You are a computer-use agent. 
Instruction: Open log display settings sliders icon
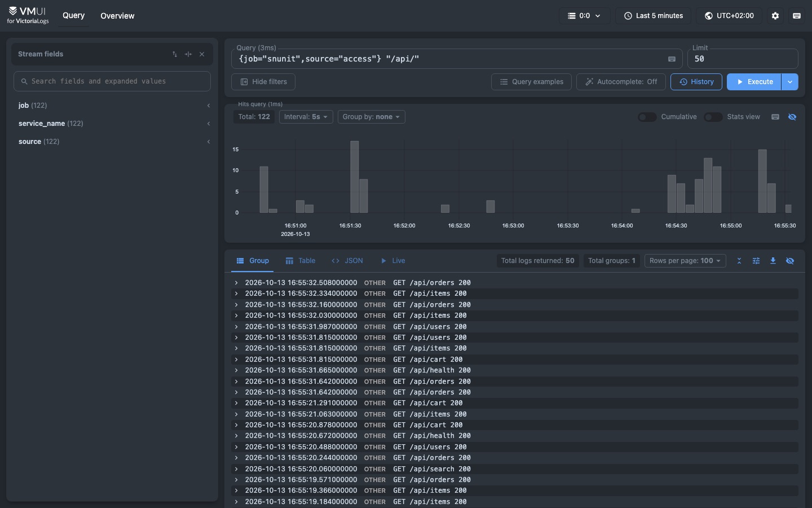[756, 261]
